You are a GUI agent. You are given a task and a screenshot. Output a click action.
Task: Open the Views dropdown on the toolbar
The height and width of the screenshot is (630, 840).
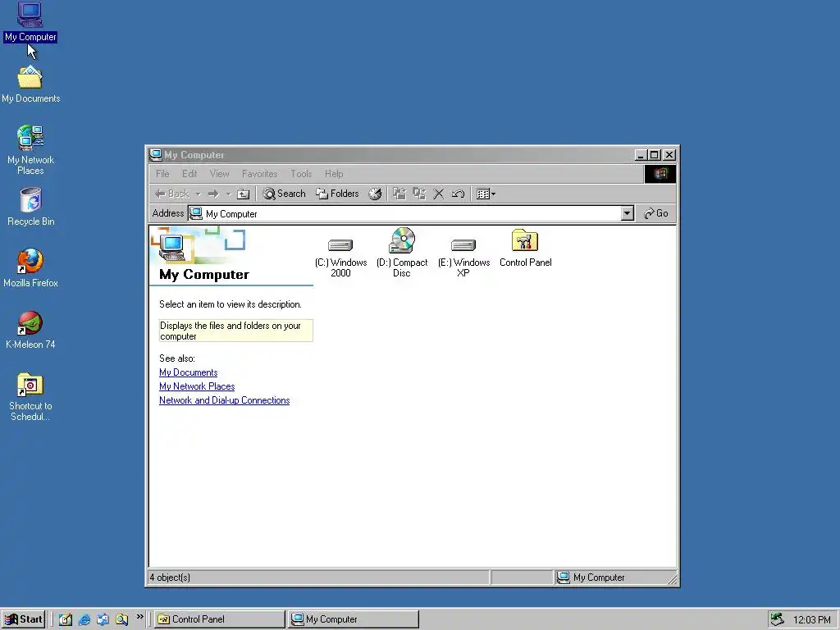486,194
